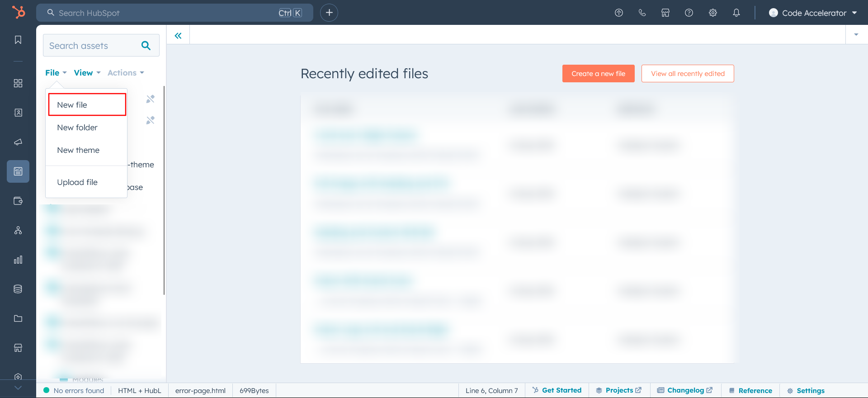Expand the caret dropdown at tab bar right
The width and height of the screenshot is (868, 398).
(856, 35)
